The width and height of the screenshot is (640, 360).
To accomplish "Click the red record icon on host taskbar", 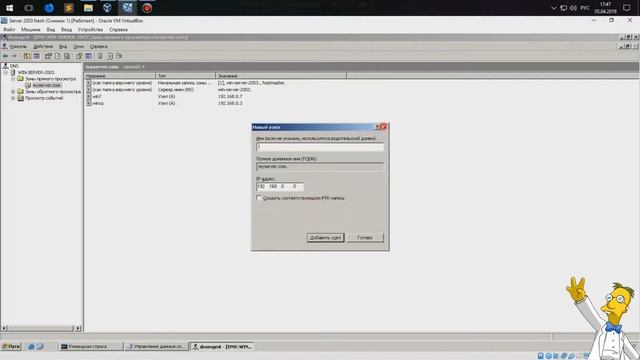I will 147,8.
